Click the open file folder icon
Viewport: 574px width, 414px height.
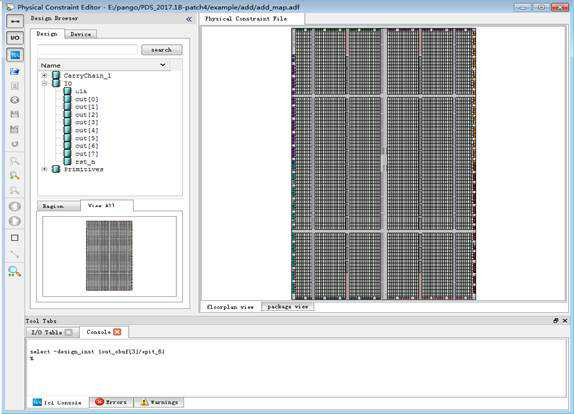pos(15,71)
